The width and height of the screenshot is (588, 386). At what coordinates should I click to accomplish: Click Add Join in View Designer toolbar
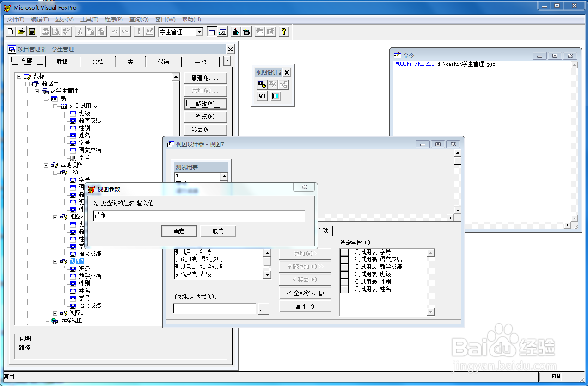(x=283, y=84)
